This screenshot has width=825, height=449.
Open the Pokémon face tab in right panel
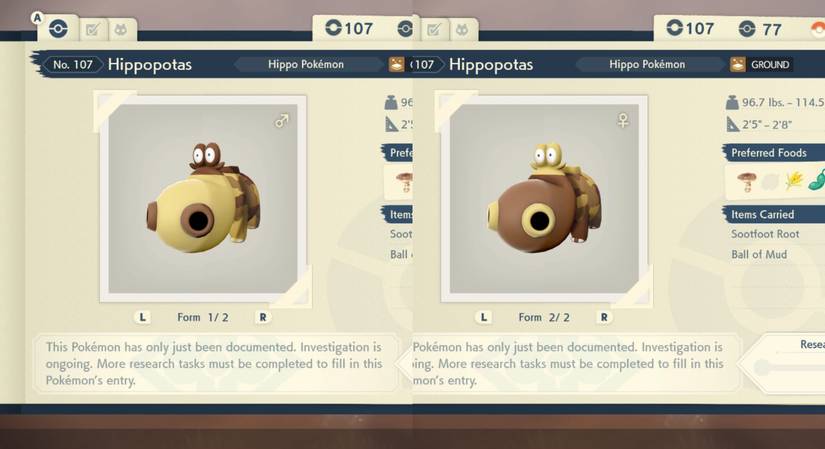tap(462, 30)
